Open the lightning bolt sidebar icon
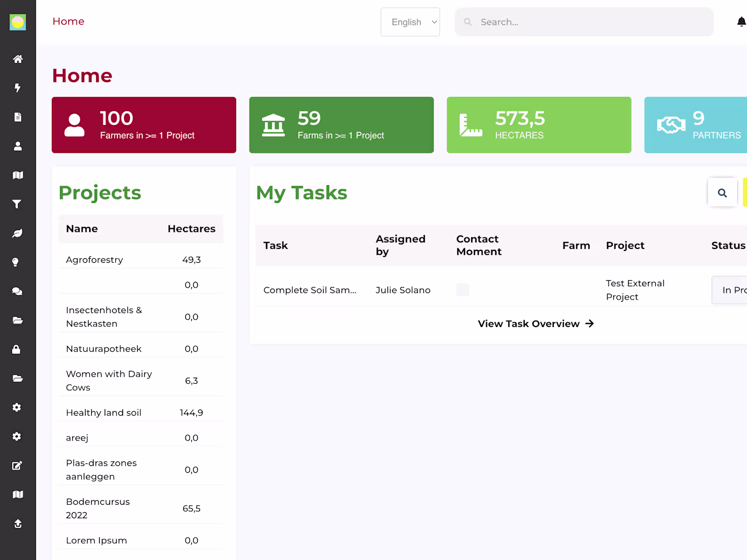 (x=18, y=88)
